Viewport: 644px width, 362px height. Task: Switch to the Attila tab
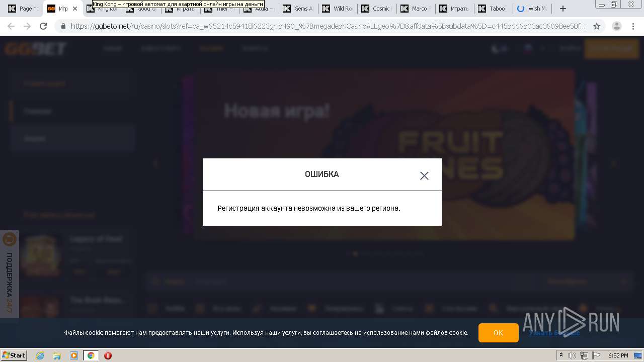coord(260,9)
